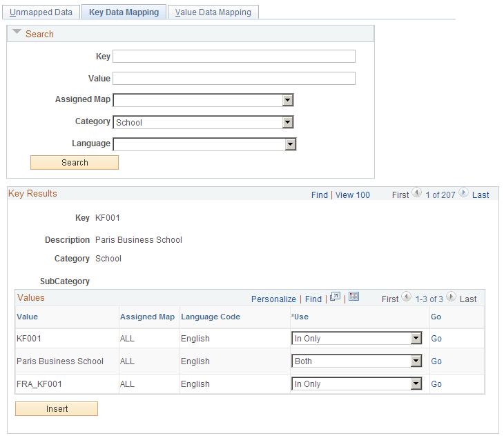Click the Insert button
Screen dimensions: 504x438
[57, 408]
